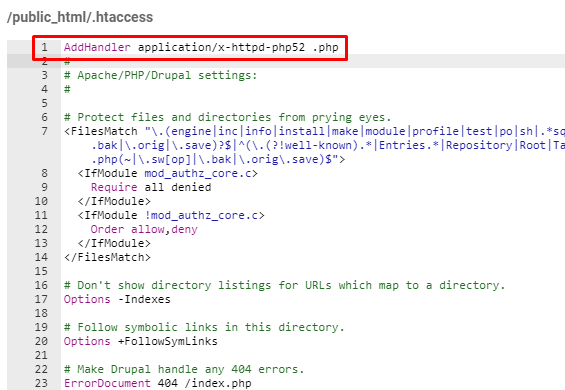Click 'application/x-httpd-php52' text on line 1

tap(221, 47)
